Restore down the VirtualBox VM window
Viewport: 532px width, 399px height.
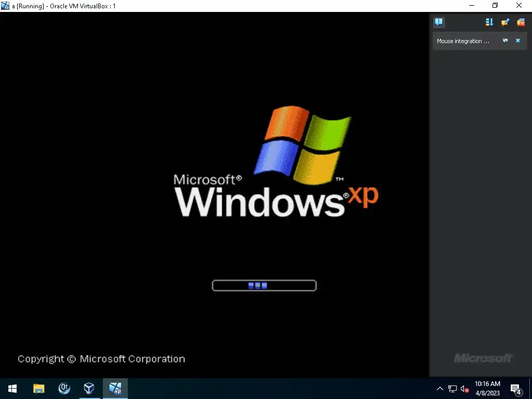[x=495, y=5]
